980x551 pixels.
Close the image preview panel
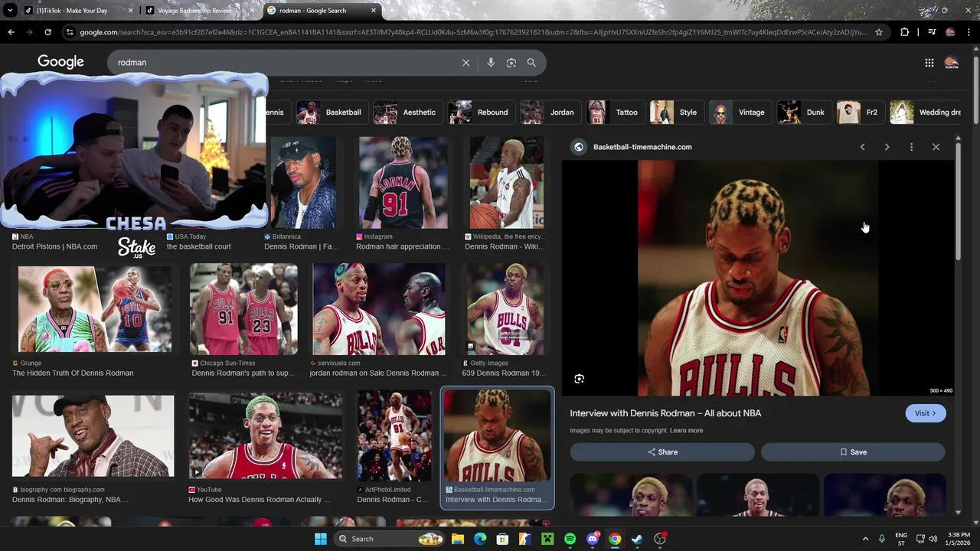tap(936, 147)
